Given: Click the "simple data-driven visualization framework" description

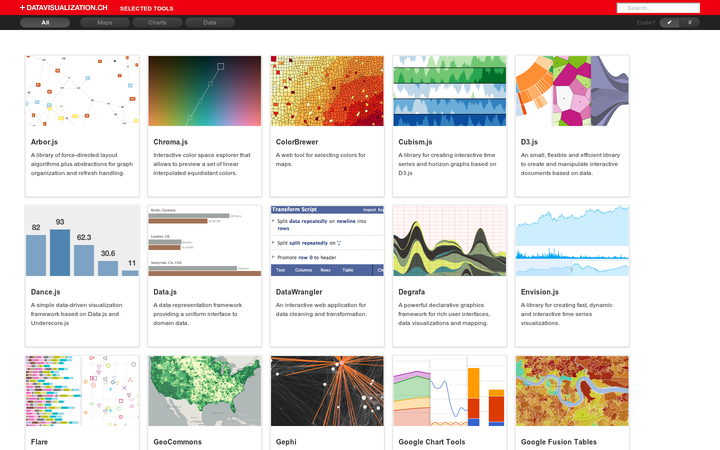Looking at the screenshot, I should point(76,314).
